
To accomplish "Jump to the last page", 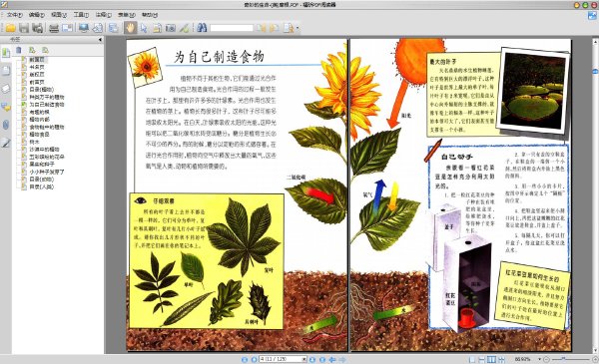I will [322, 359].
